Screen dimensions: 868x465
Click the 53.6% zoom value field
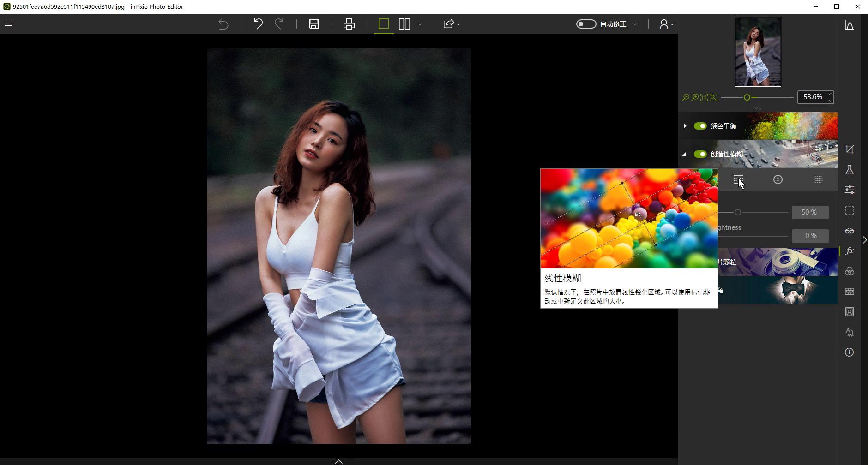[813, 97]
